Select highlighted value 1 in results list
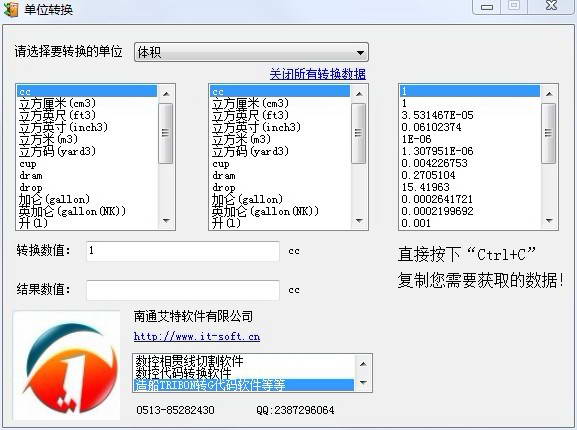 tap(470, 91)
